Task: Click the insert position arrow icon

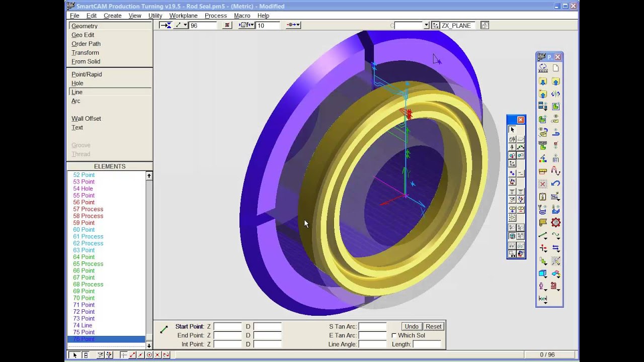Action: click(x=166, y=25)
